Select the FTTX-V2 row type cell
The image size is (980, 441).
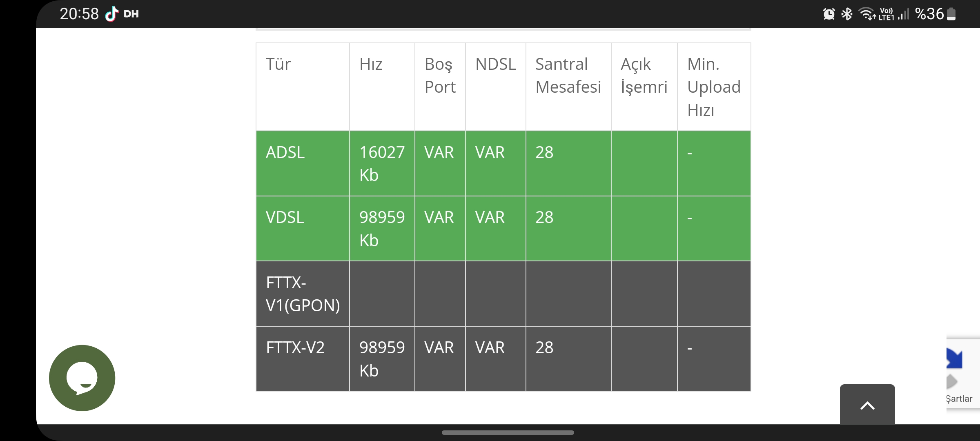(x=303, y=359)
